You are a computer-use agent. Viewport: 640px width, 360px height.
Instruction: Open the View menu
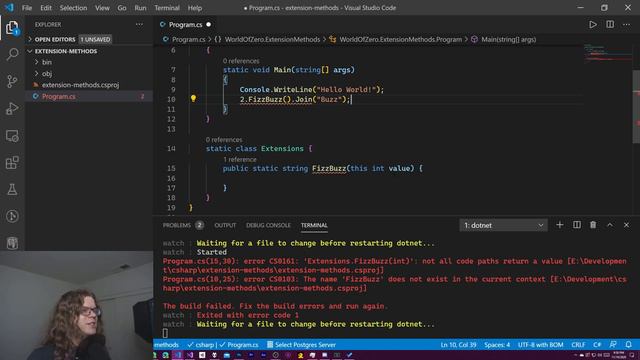pos(102,8)
